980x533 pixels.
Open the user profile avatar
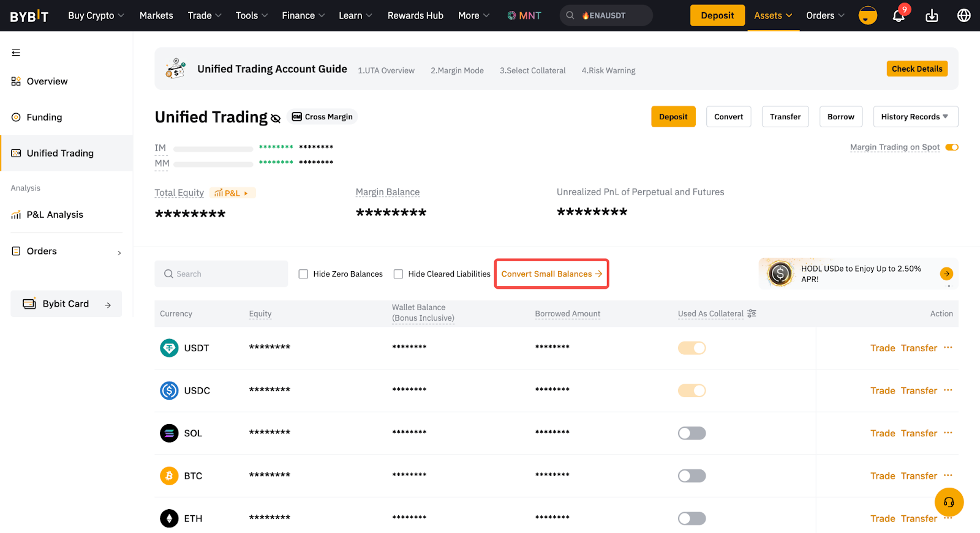867,15
